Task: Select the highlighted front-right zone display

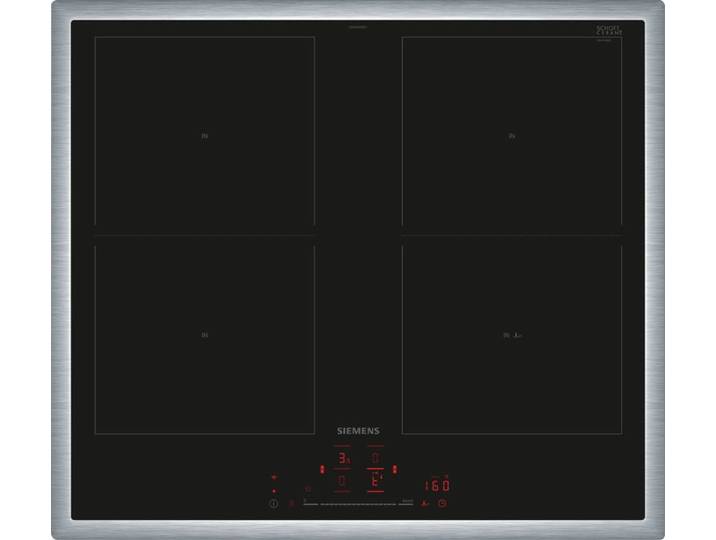Action: [376, 481]
